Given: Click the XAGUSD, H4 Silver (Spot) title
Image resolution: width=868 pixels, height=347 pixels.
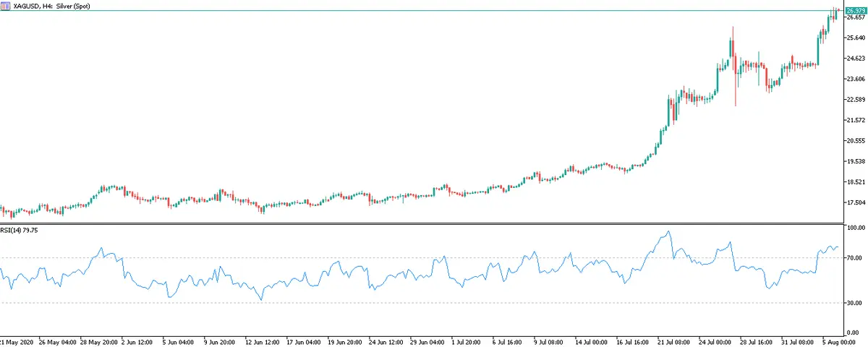Looking at the screenshot, I should tap(54, 5).
